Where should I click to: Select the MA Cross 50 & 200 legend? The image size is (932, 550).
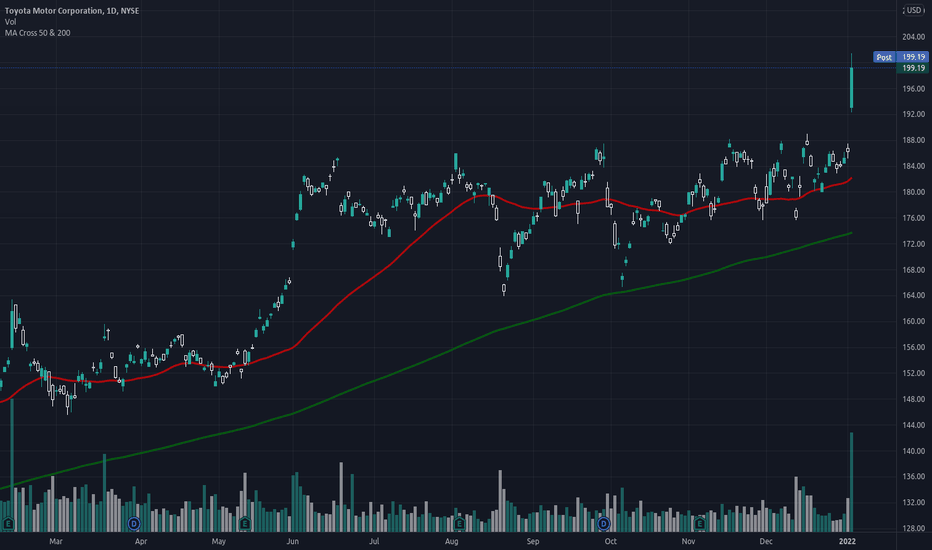point(37,33)
